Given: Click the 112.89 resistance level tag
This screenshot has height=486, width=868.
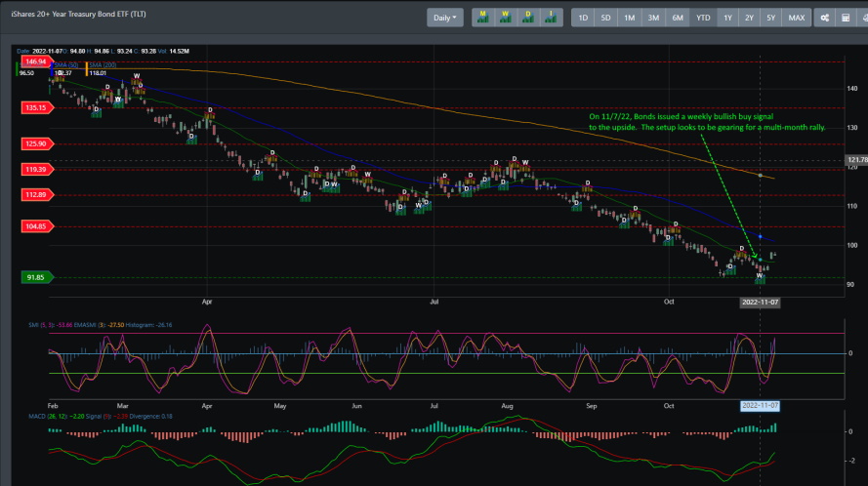Looking at the screenshot, I should 37,194.
